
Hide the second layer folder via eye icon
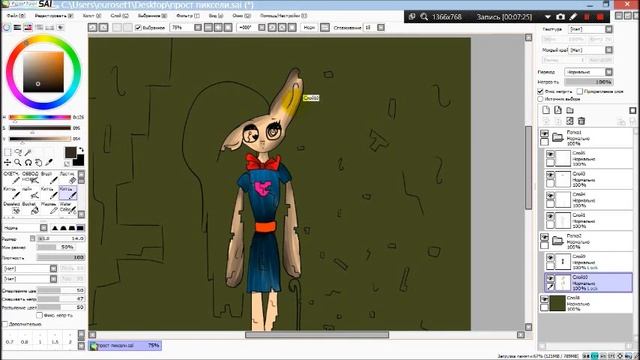pyautogui.click(x=544, y=237)
